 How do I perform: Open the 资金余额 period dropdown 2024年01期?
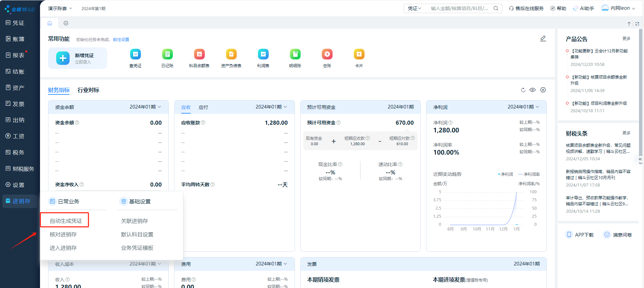(145, 107)
